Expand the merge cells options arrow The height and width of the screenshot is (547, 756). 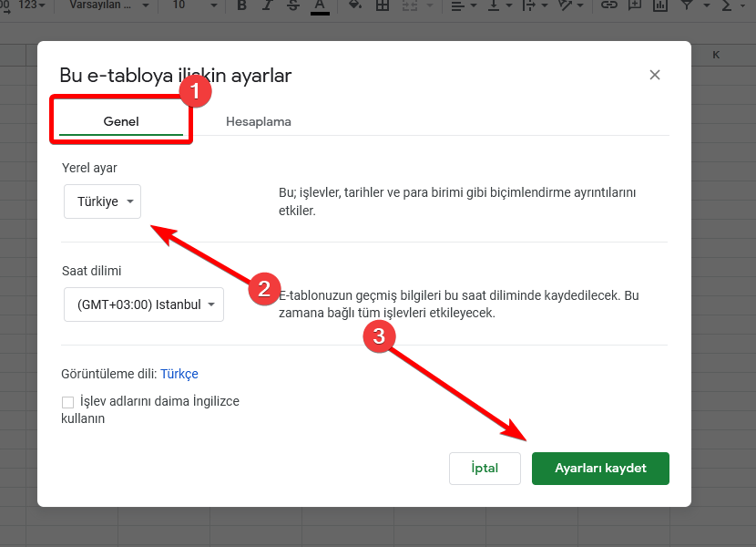[x=430, y=5]
